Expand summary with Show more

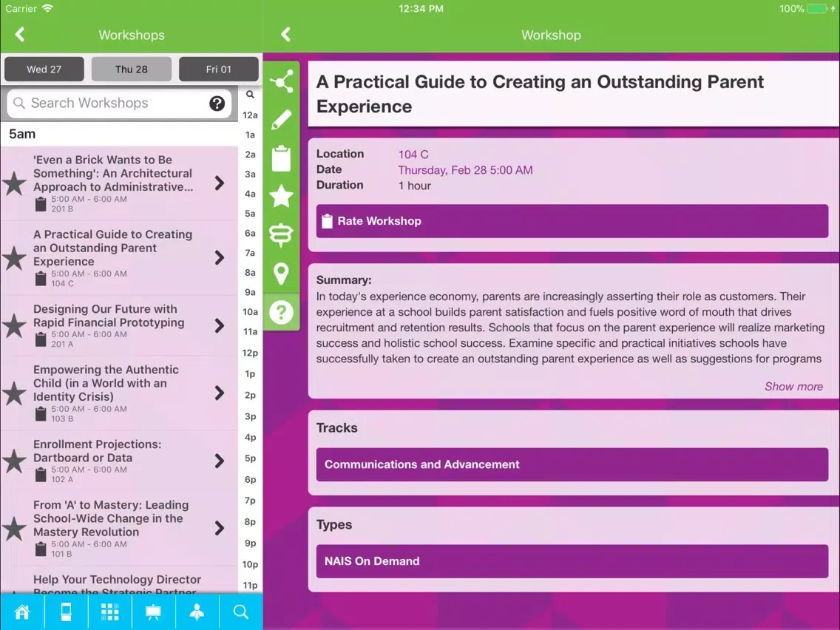(x=793, y=386)
